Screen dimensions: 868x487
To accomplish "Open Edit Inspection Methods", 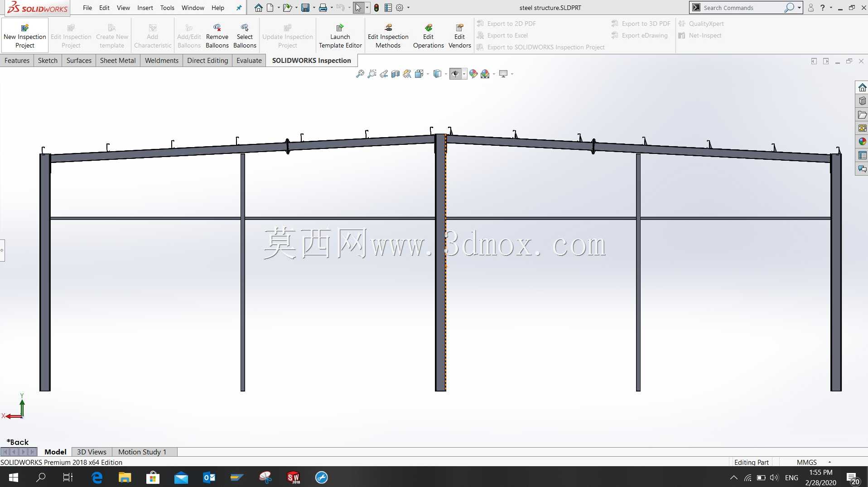I will 388,36.
